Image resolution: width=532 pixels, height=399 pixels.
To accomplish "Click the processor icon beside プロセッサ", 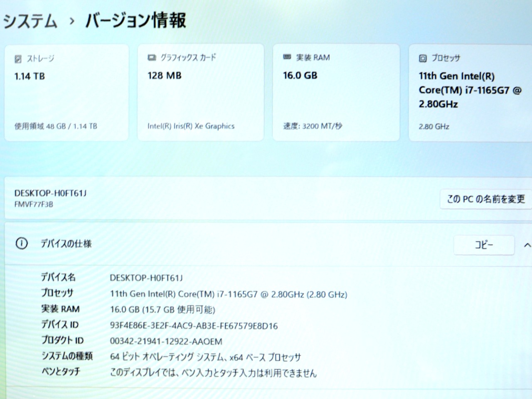I will 423,58.
